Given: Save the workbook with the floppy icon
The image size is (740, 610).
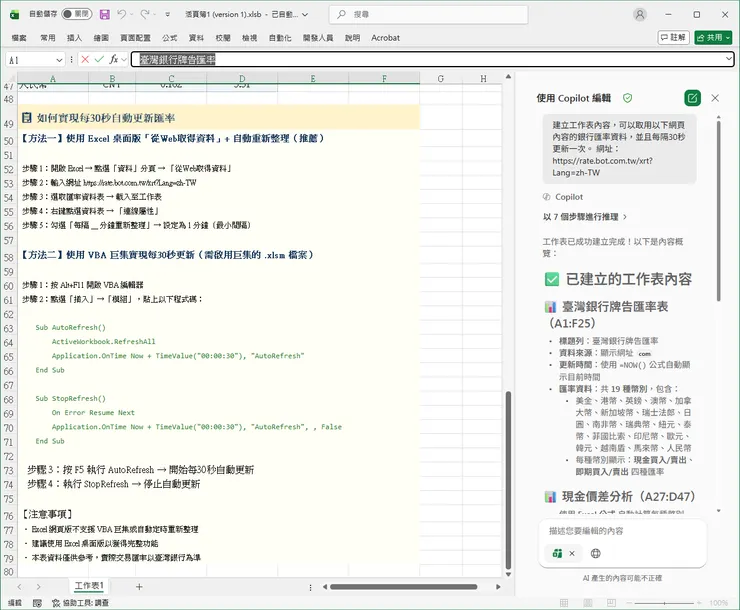Looking at the screenshot, I should coord(105,15).
